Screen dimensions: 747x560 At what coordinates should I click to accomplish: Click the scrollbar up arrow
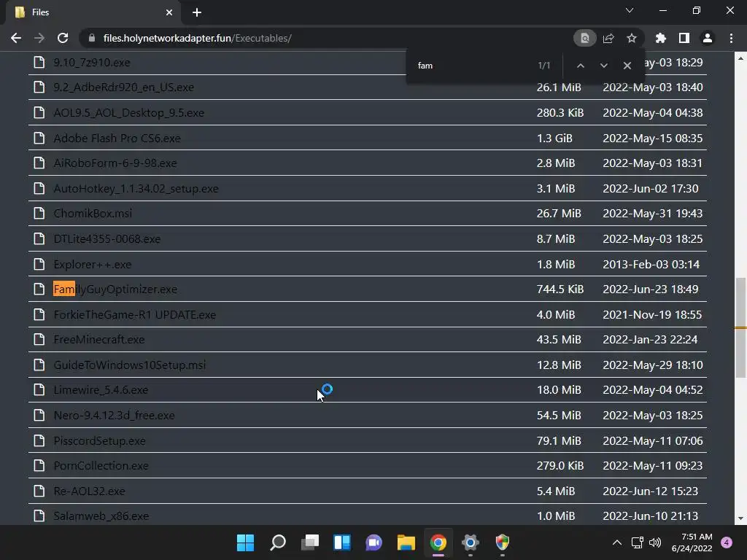740,58
